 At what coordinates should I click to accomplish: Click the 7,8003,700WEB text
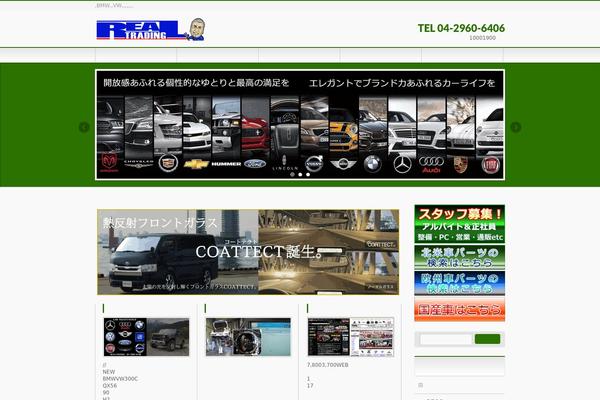[x=328, y=365]
